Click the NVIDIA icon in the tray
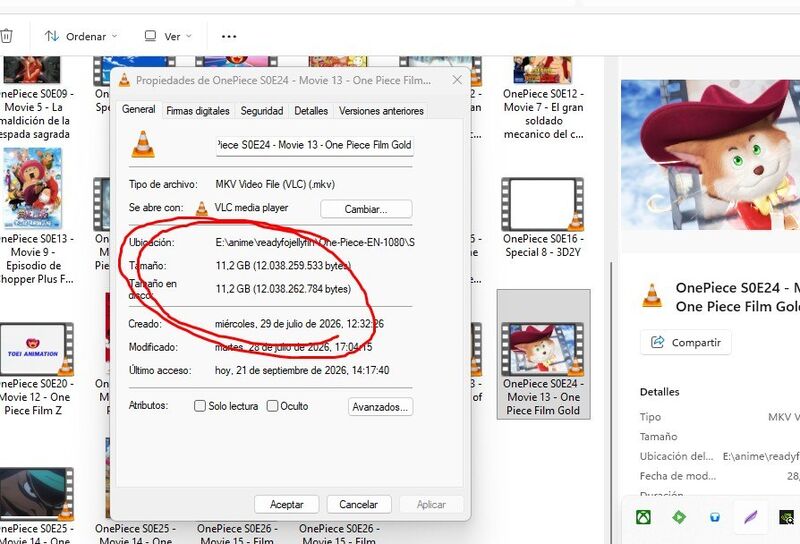 tap(787, 517)
